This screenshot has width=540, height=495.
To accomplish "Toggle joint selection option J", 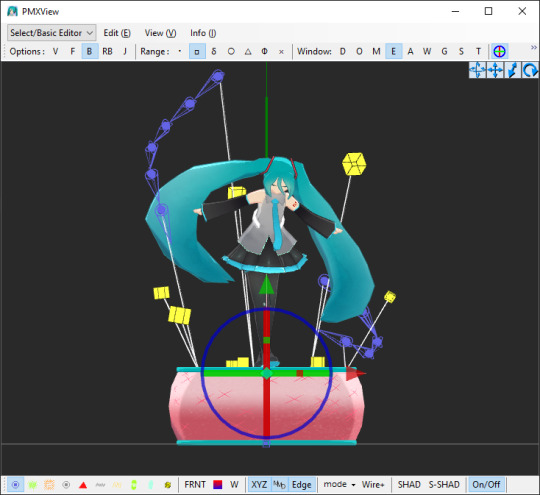I will click(x=125, y=52).
